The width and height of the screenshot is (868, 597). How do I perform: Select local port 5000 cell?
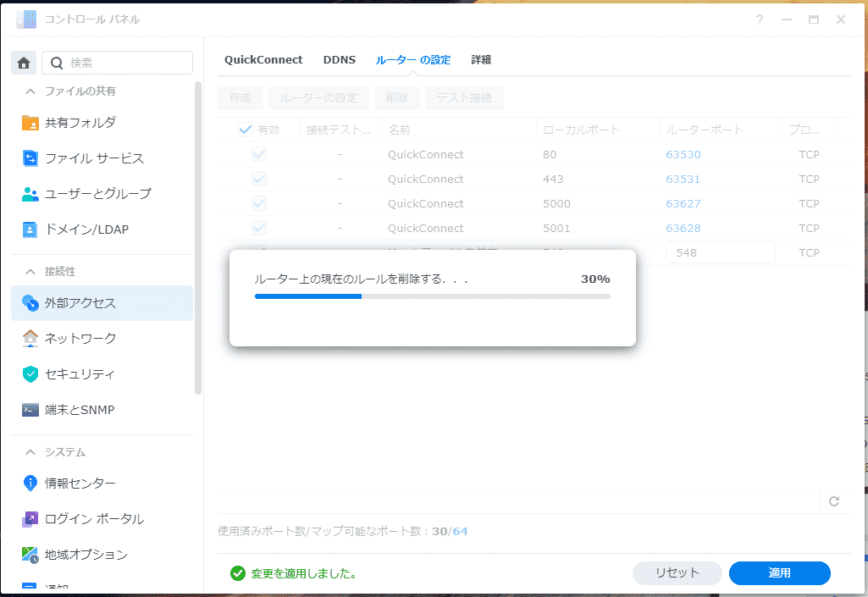pos(556,203)
